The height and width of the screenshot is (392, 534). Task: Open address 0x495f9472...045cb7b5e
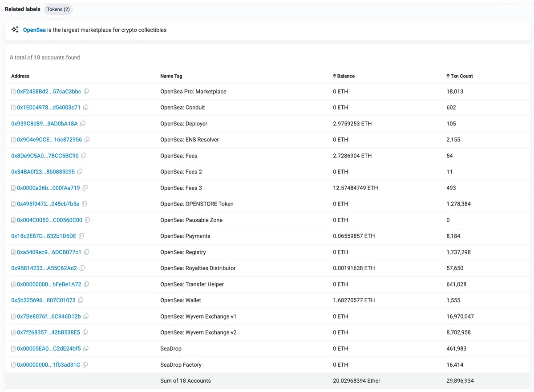coord(48,204)
